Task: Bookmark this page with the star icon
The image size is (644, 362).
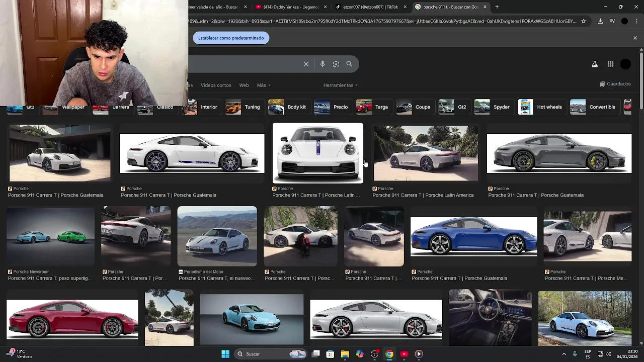Action: point(584,21)
